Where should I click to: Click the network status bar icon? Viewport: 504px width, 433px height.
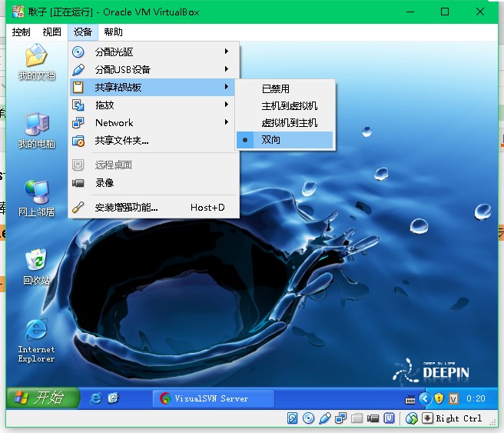tap(341, 418)
